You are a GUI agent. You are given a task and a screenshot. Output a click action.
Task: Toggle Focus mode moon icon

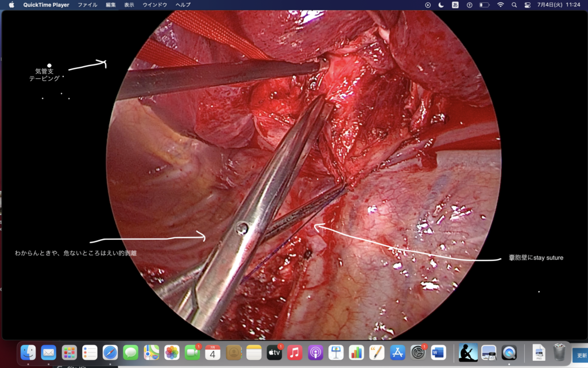pyautogui.click(x=441, y=5)
